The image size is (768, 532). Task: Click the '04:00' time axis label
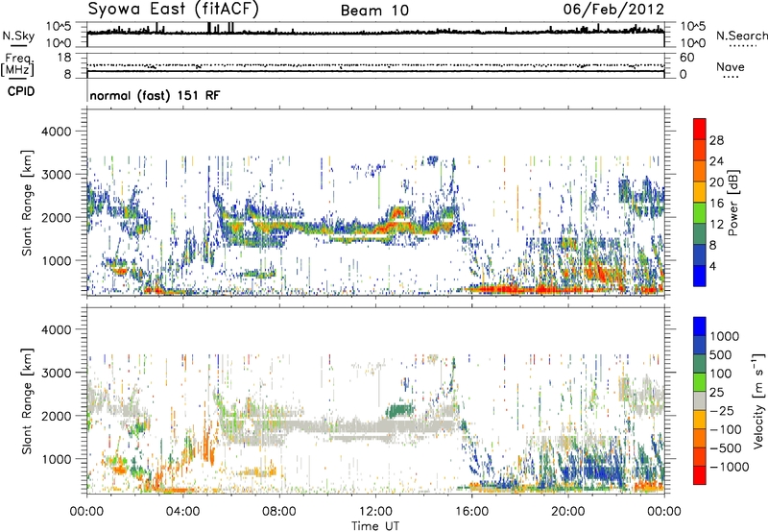(182, 512)
